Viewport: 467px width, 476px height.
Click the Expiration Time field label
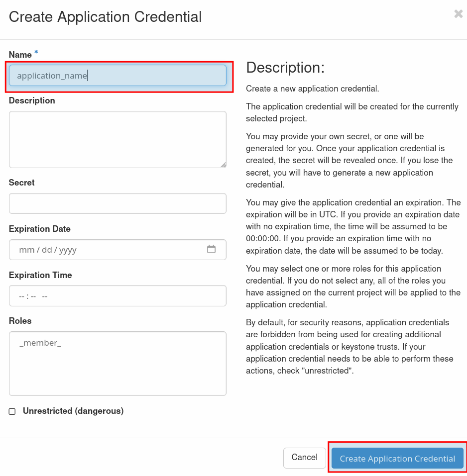[x=40, y=275]
